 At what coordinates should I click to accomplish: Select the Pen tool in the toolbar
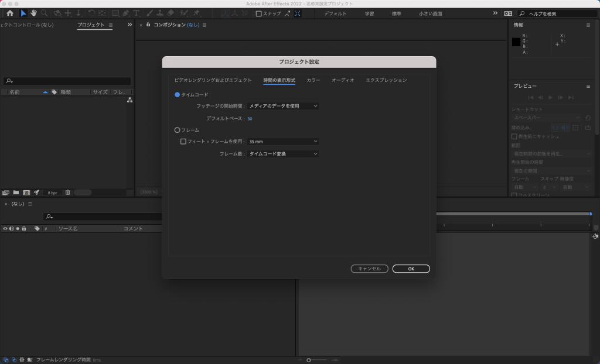126,13
